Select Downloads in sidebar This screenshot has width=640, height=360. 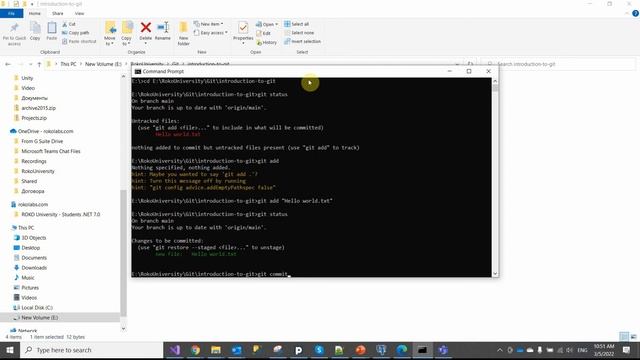click(34, 268)
